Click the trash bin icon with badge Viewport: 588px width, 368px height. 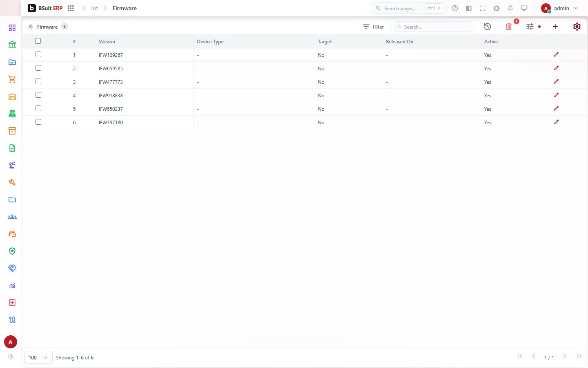pyautogui.click(x=509, y=27)
